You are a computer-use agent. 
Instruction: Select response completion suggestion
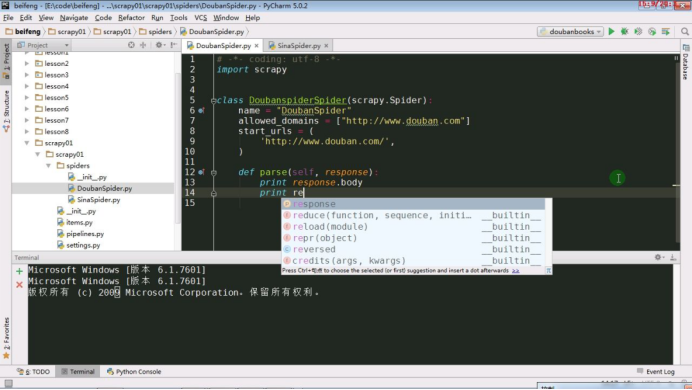413,204
